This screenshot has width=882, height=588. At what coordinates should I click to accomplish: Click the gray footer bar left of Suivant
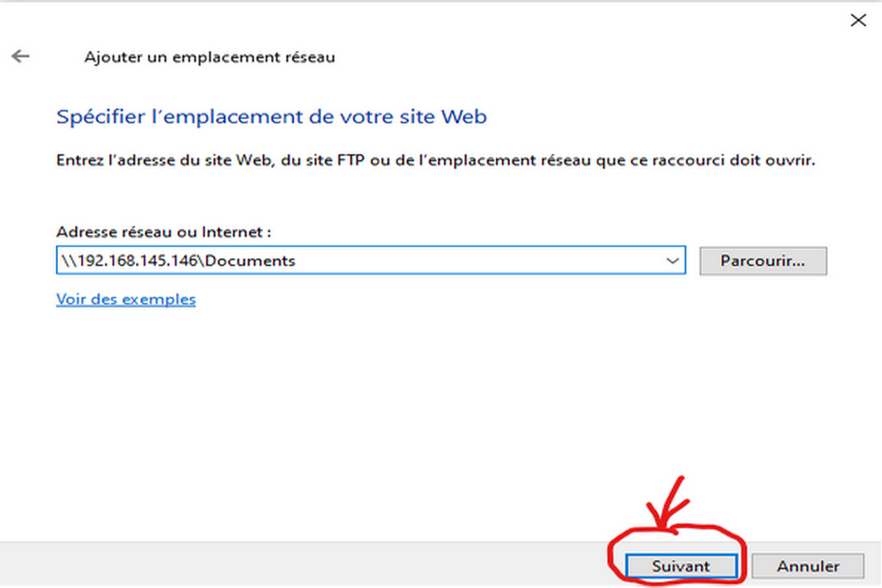[294, 564]
